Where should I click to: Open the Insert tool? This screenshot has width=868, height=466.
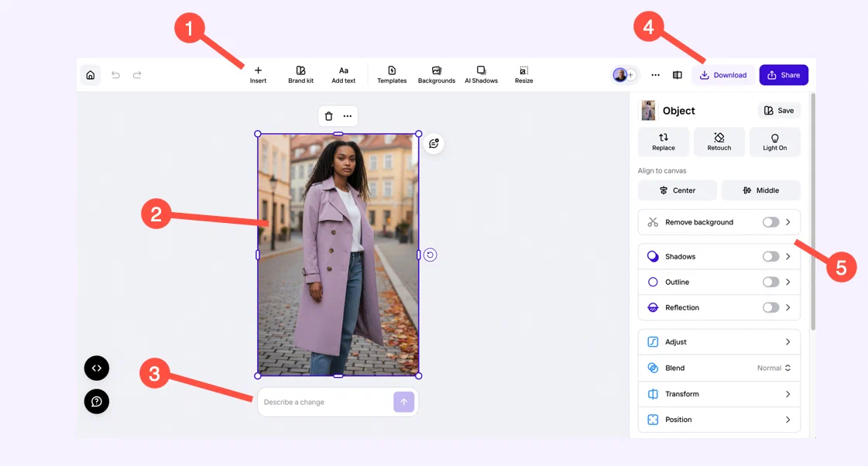point(258,75)
